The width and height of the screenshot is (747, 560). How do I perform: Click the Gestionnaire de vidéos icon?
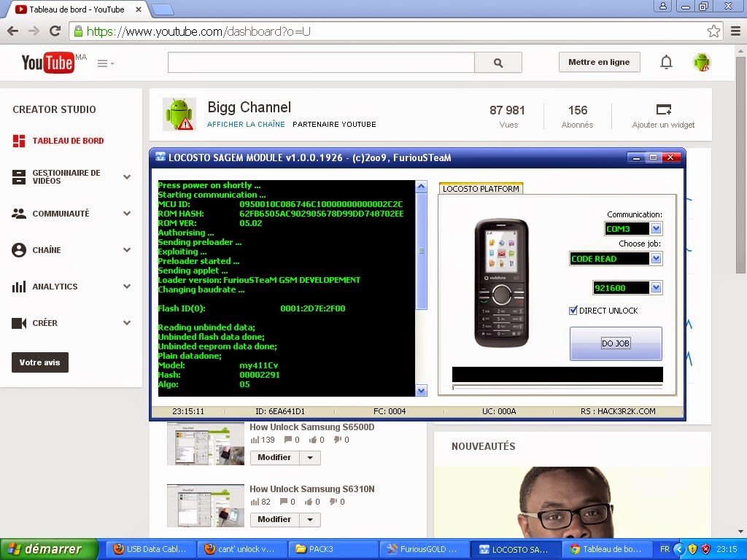click(x=18, y=177)
